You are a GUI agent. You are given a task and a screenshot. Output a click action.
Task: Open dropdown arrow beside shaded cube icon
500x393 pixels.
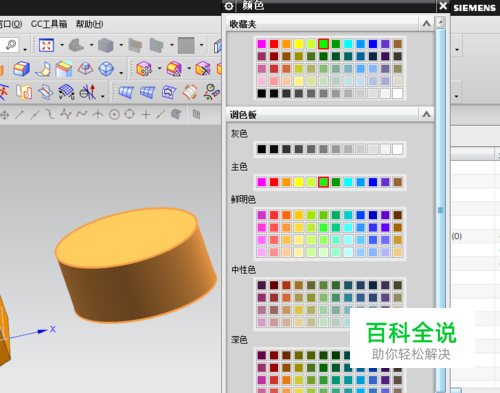[121, 45]
